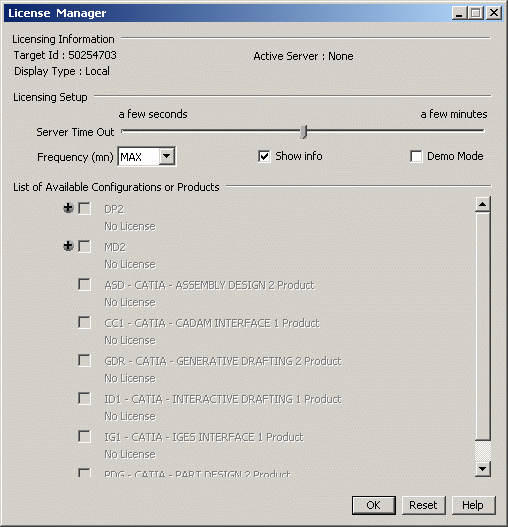
Task: Select 'IG1 - CATIA - IGES INTERFACE 1 Product' text
Action: pyautogui.click(x=204, y=437)
